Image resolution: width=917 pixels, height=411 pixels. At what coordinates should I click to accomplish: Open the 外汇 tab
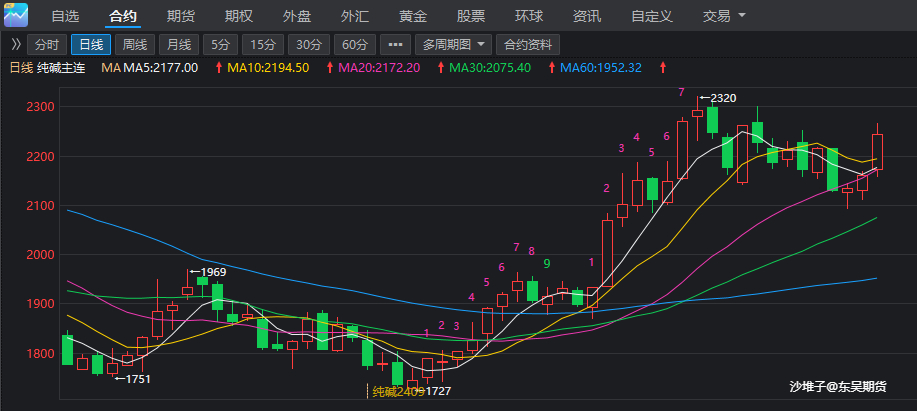(355, 16)
